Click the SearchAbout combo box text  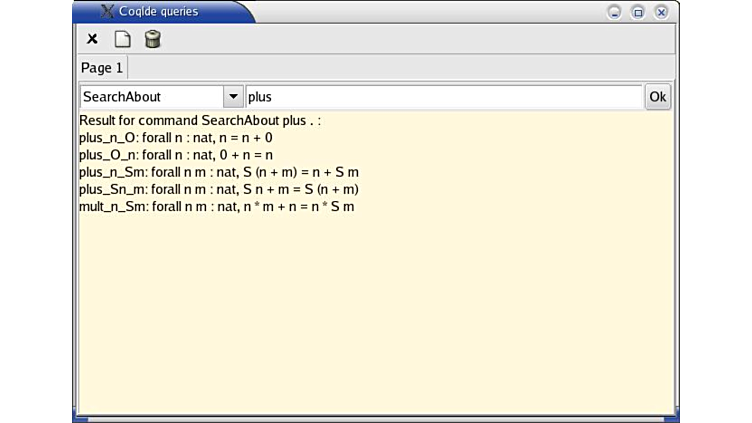(x=150, y=97)
